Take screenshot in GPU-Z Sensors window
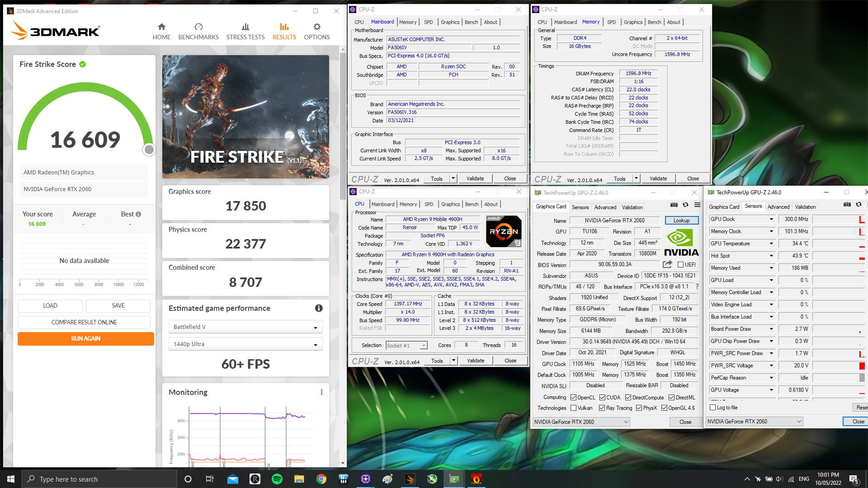This screenshot has width=868, height=488. pyautogui.click(x=847, y=204)
